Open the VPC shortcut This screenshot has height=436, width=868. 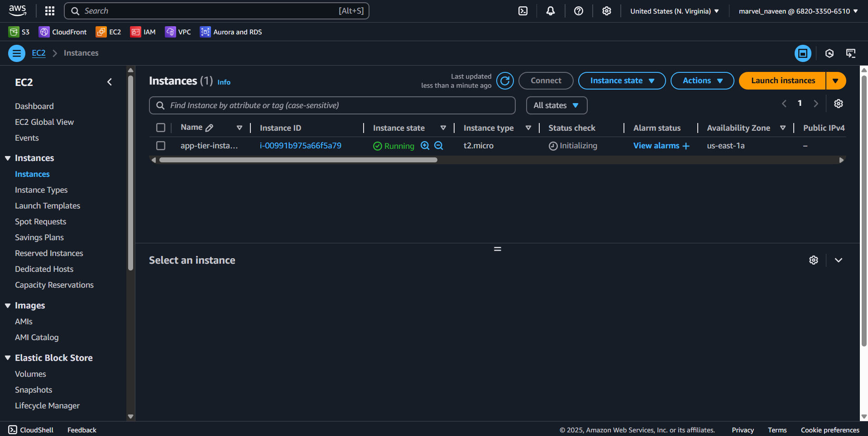[178, 32]
